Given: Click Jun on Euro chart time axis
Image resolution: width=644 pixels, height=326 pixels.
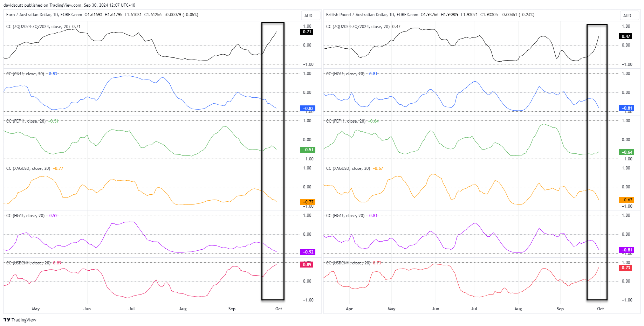Looking at the screenshot, I should (x=87, y=309).
